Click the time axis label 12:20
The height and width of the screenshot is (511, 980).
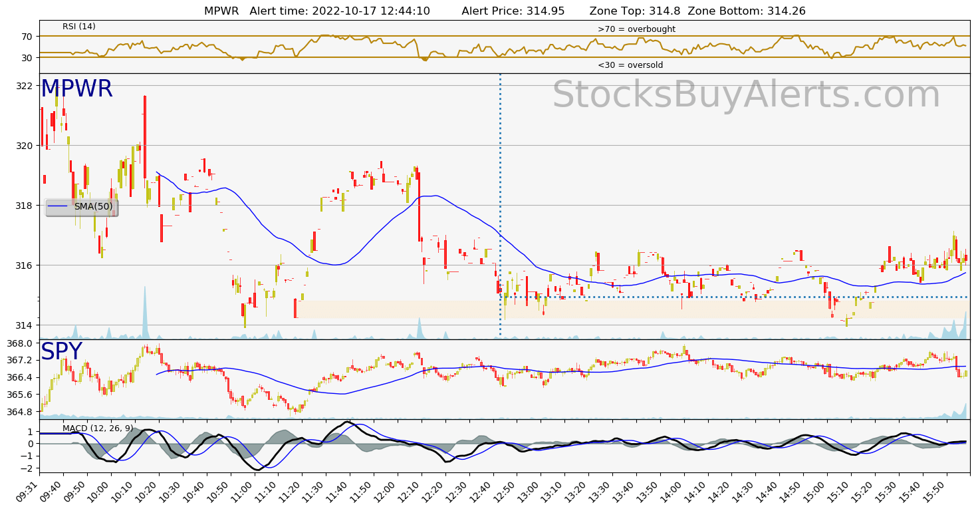click(x=432, y=492)
